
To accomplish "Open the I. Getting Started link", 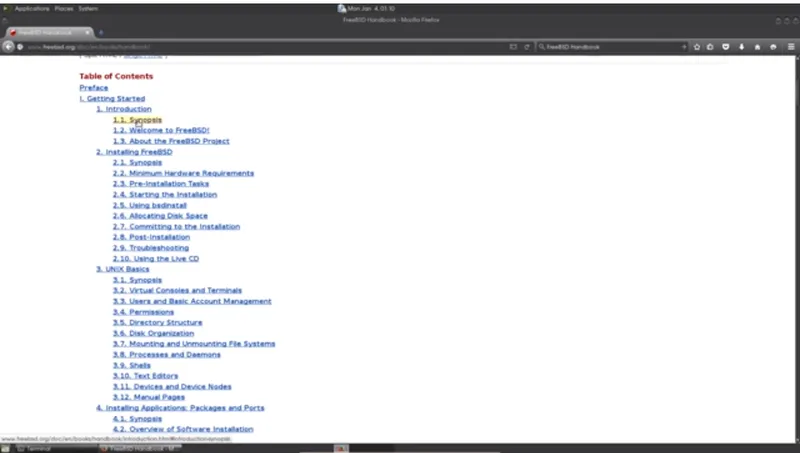I will click(112, 98).
